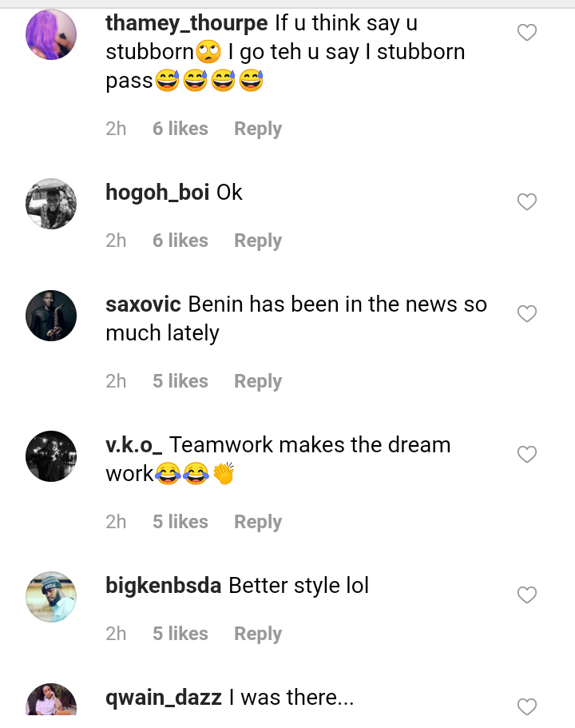
Task: Heart v.k.o_'s Teamwork comment
Action: pyautogui.click(x=527, y=455)
